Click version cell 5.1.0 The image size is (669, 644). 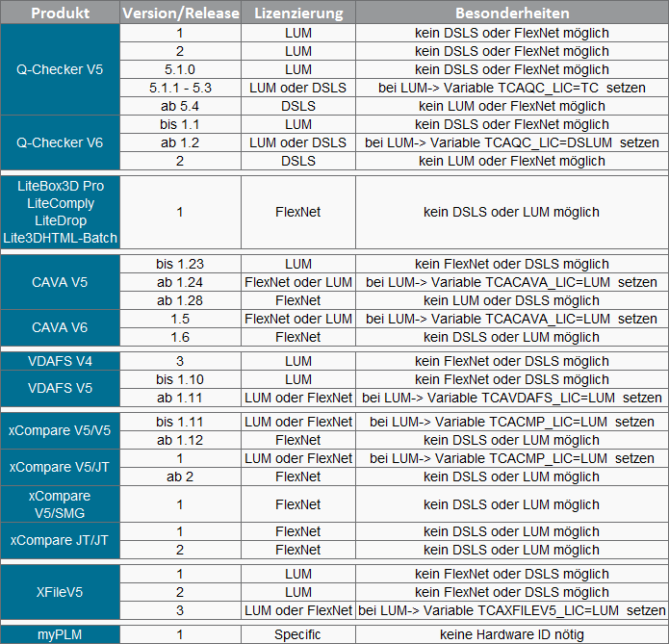pyautogui.click(x=180, y=69)
